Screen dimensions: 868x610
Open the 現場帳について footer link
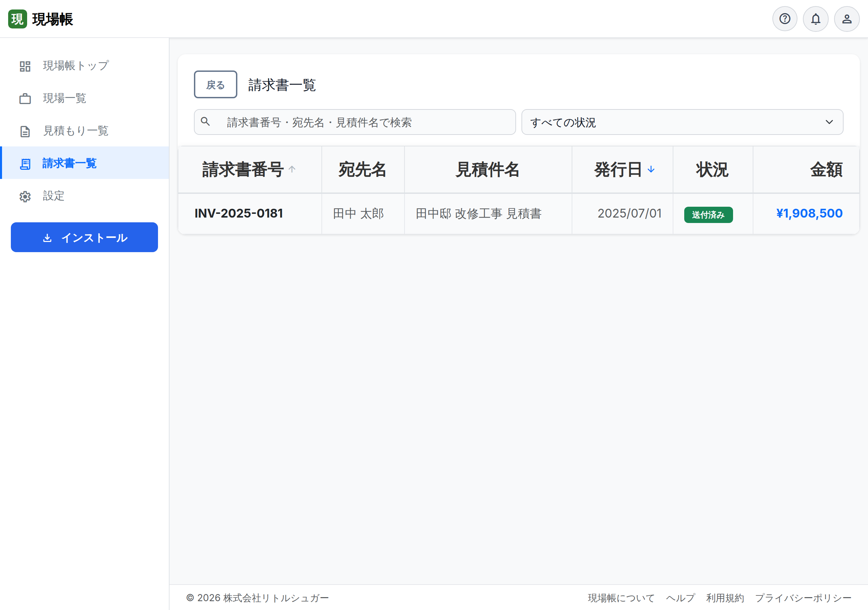click(621, 598)
